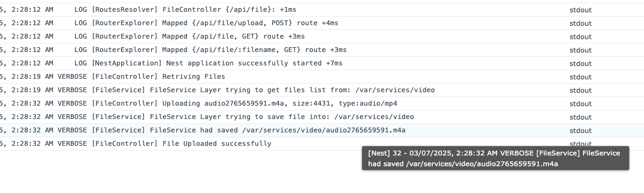Click stdout next to Nest application started
The width and height of the screenshot is (644, 193).
[x=580, y=63]
